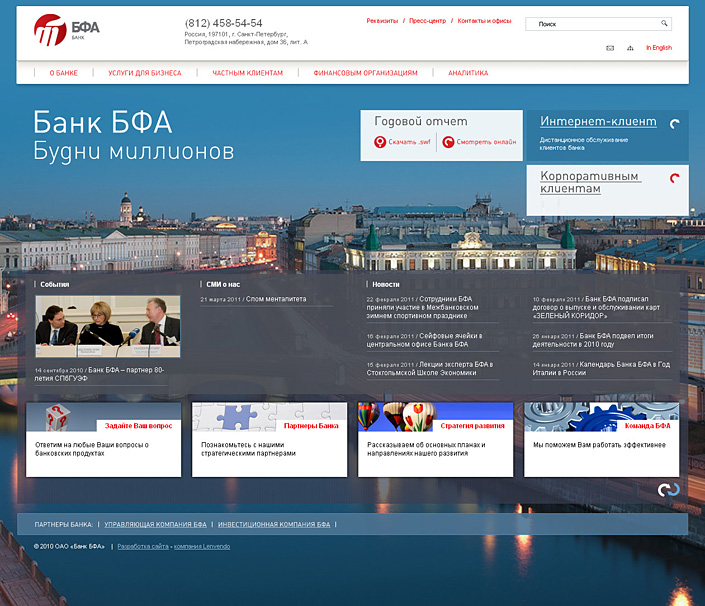Click the Новости section heading
This screenshot has height=606, width=705.
coord(386,285)
